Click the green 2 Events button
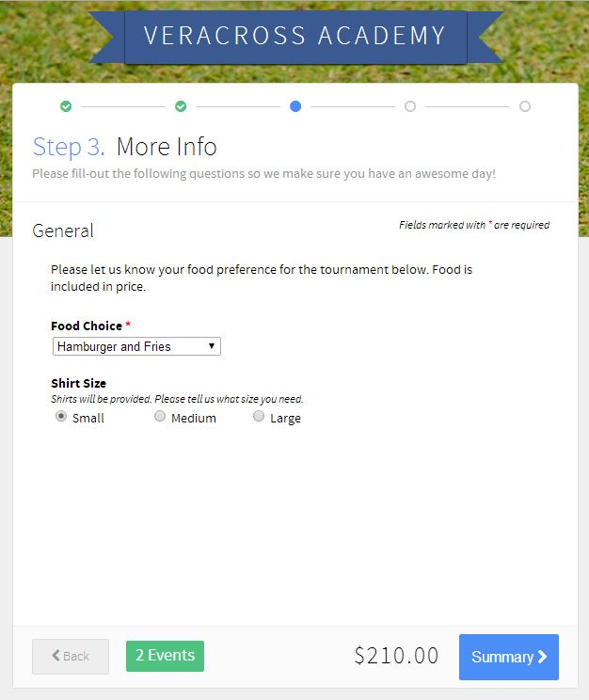Screen dimensions: 589x700 [x=165, y=656]
